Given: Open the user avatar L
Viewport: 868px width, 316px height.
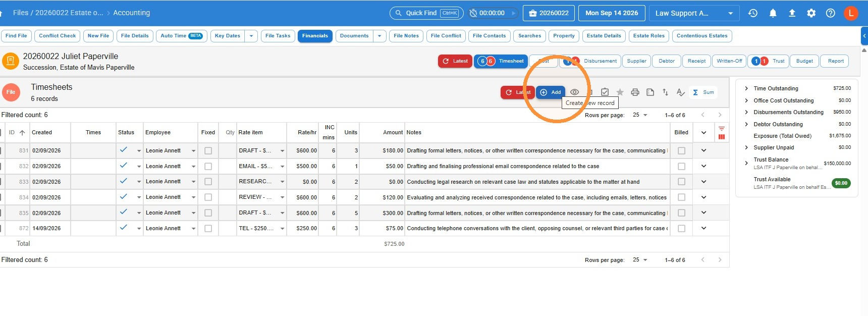Looking at the screenshot, I should click(x=851, y=13).
